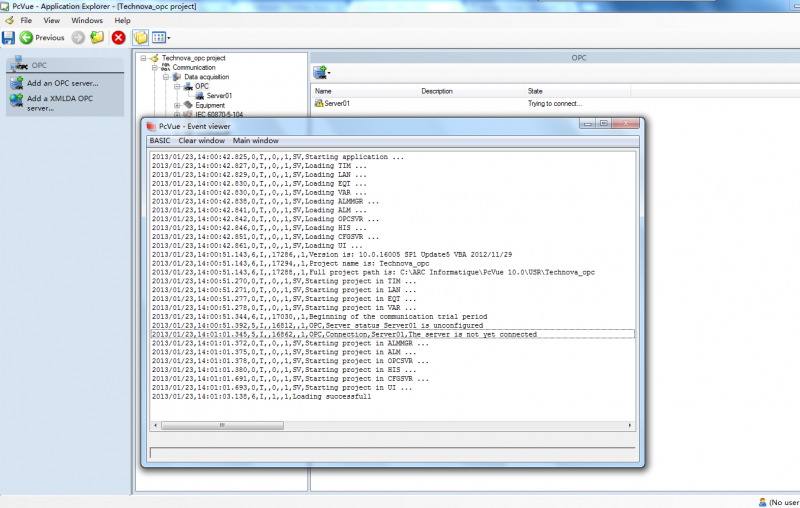The width and height of the screenshot is (800, 508).
Task: Click the Event viewer scroll left arrow
Action: 156,425
